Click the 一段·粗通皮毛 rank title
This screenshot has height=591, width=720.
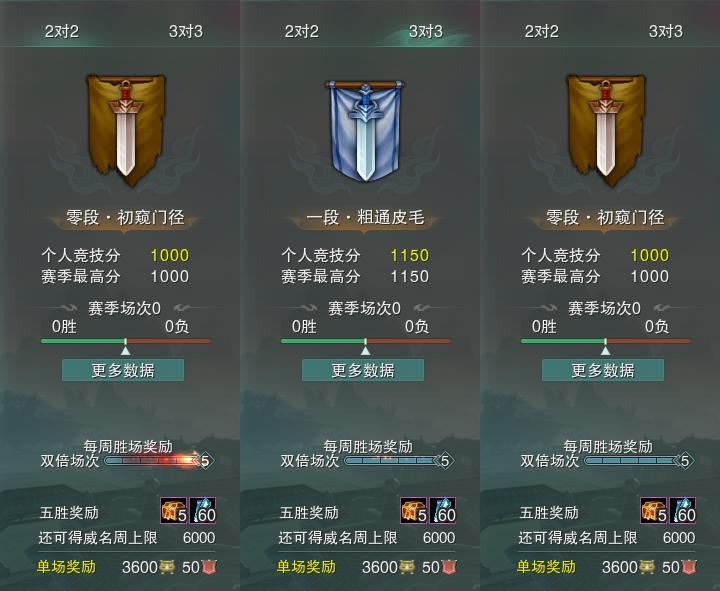365,217
